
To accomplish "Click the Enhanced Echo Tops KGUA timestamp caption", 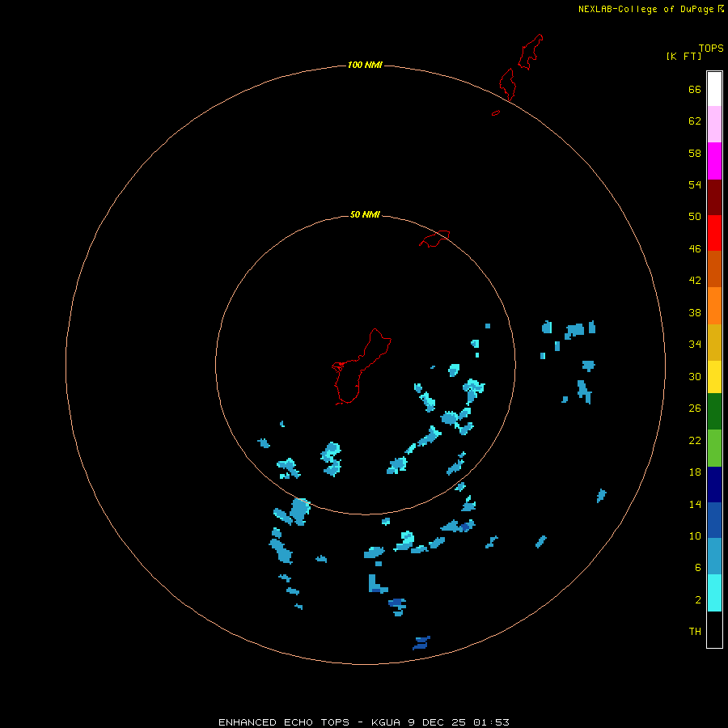I will pyautogui.click(x=363, y=722).
